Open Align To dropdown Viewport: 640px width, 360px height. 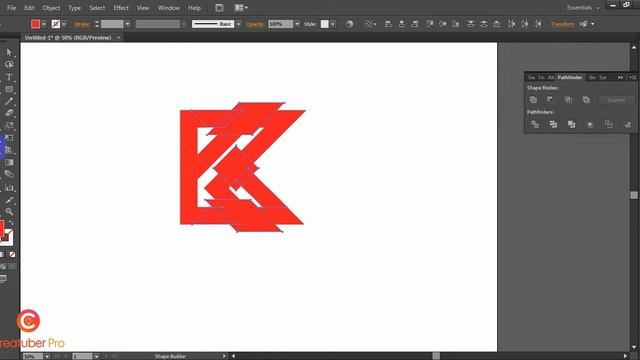[370, 24]
